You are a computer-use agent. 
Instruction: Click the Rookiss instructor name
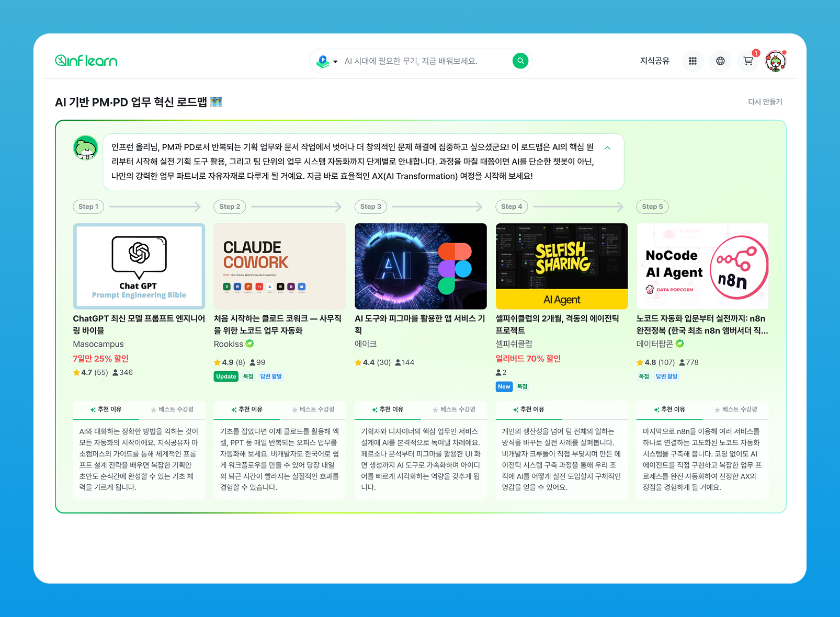click(x=229, y=344)
